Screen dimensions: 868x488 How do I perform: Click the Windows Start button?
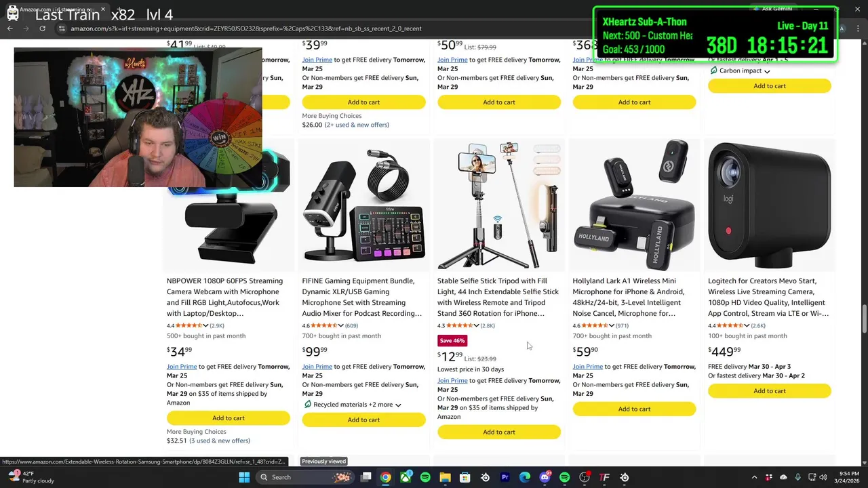point(244,477)
